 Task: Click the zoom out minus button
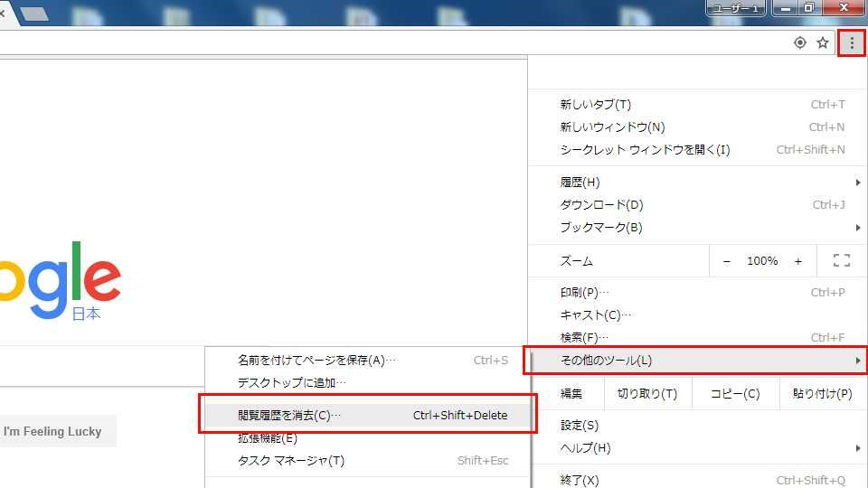coord(727,261)
